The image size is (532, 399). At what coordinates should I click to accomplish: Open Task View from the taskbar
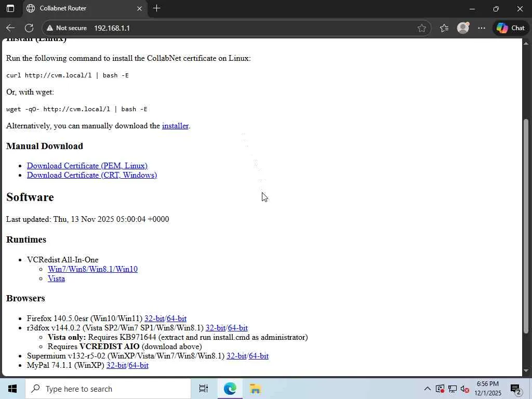coord(204,389)
